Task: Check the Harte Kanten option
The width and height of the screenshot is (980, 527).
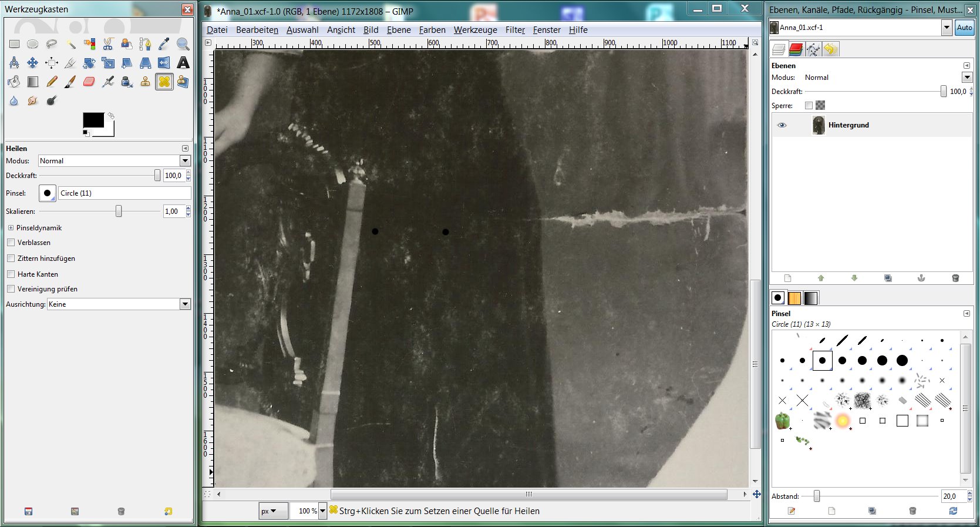Action: 11,274
